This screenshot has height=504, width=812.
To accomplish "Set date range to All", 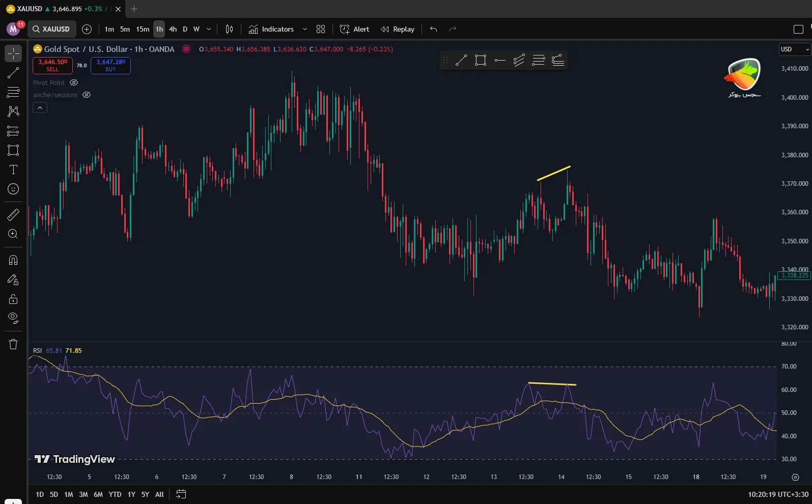I will point(159,494).
